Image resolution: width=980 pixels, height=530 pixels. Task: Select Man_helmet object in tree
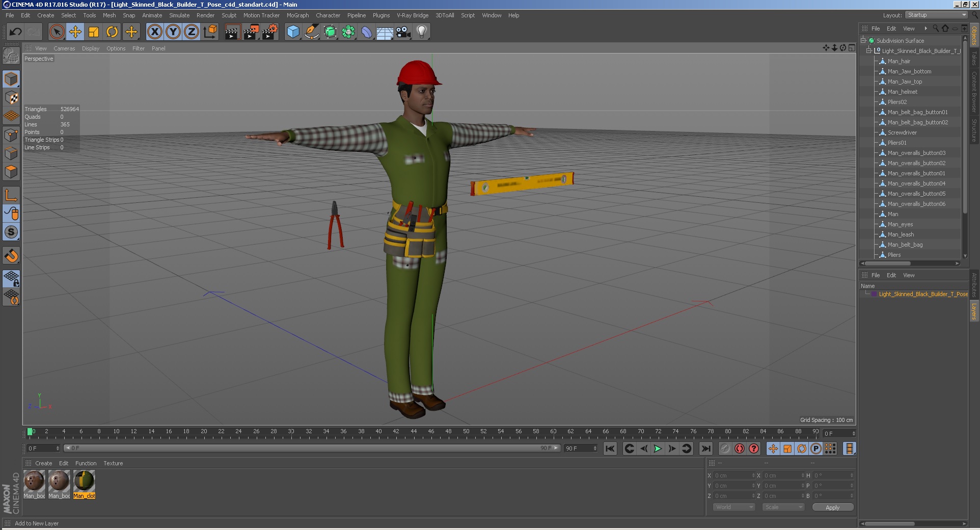(x=902, y=92)
